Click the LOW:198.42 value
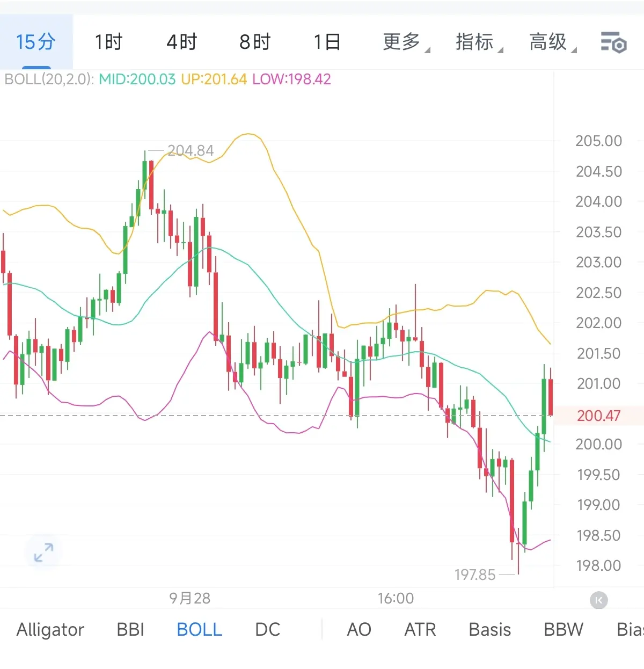This screenshot has width=644, height=669. tap(291, 79)
